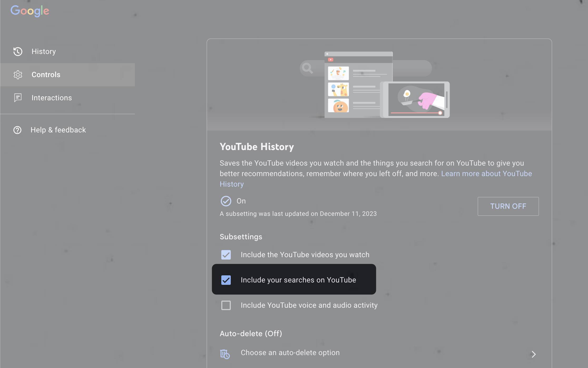Screen dimensions: 588x368
Task: Expand the auto-delete options chevron
Action: click(534, 354)
